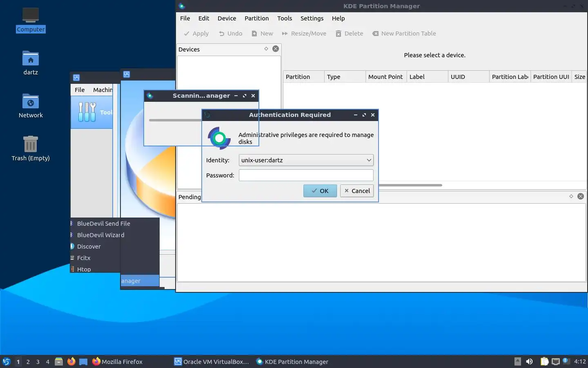Click the Apply toolbar button

pos(196,34)
